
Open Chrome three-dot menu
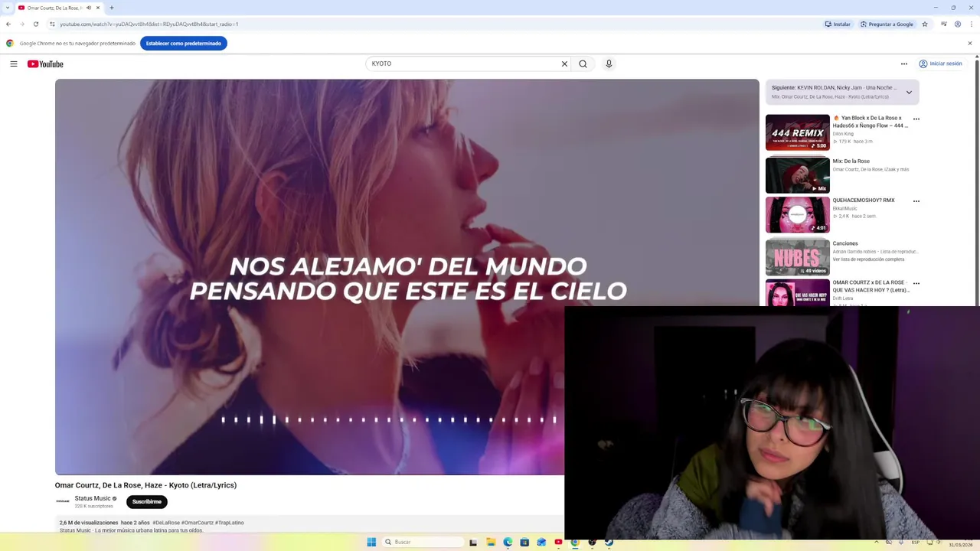[x=971, y=24]
